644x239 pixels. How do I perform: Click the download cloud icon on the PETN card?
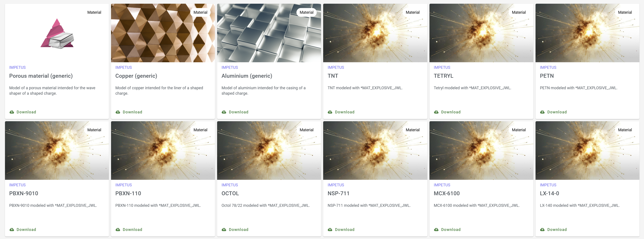542,112
